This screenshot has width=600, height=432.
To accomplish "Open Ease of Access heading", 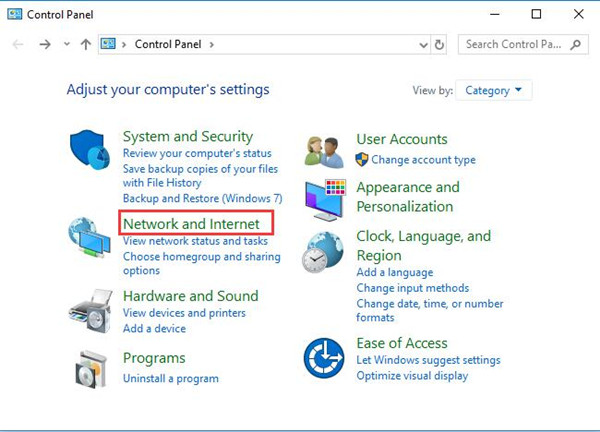I will [402, 343].
